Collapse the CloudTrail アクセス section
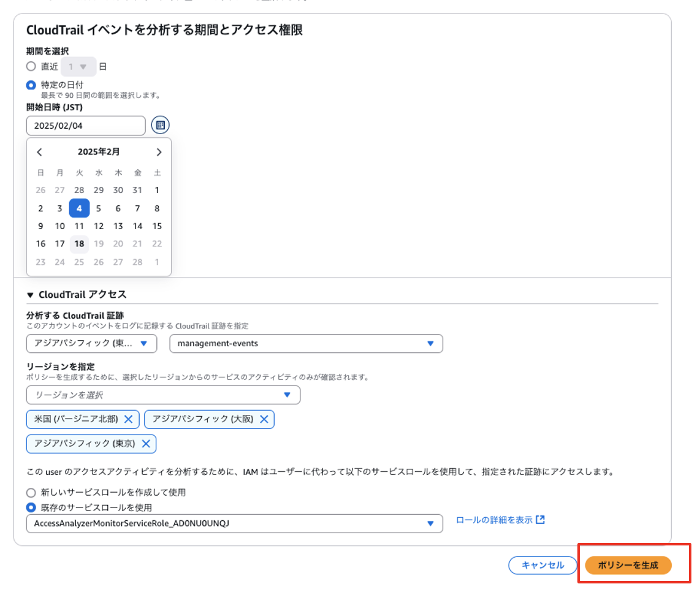 (31, 295)
